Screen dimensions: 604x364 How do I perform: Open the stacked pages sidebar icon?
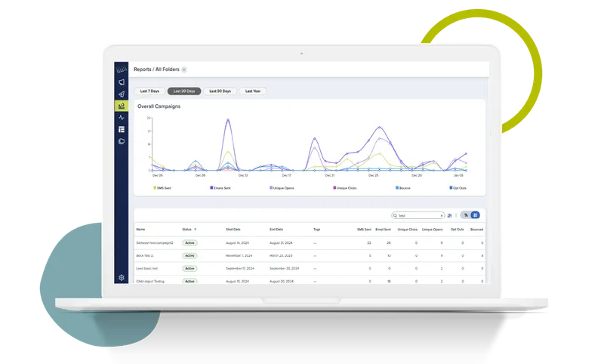pyautogui.click(x=121, y=141)
